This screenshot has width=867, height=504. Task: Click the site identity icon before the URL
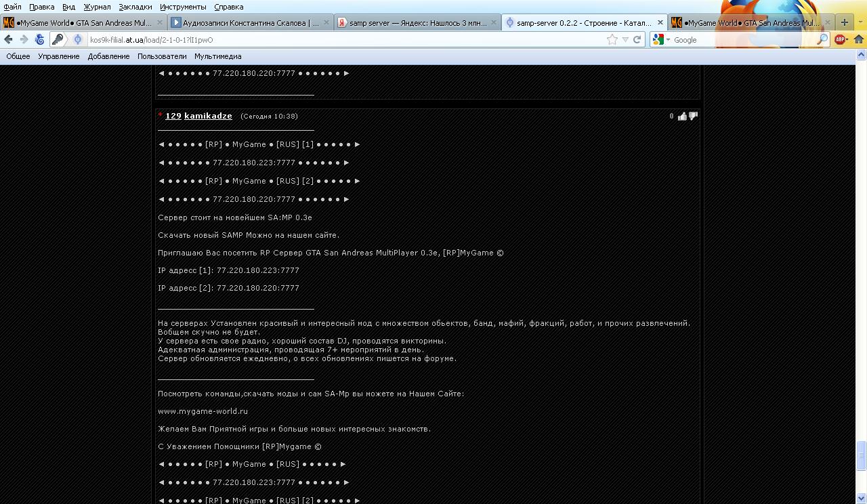78,39
